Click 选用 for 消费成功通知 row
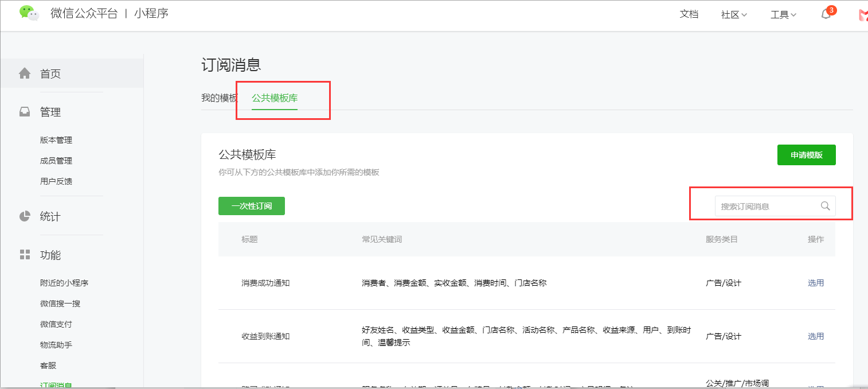The height and width of the screenshot is (389, 868). (x=816, y=283)
